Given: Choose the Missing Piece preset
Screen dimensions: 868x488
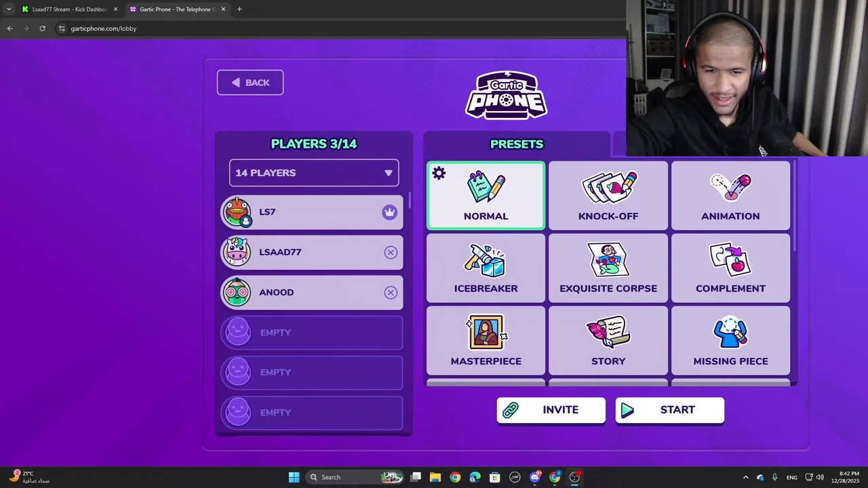Looking at the screenshot, I should pyautogui.click(x=730, y=341).
